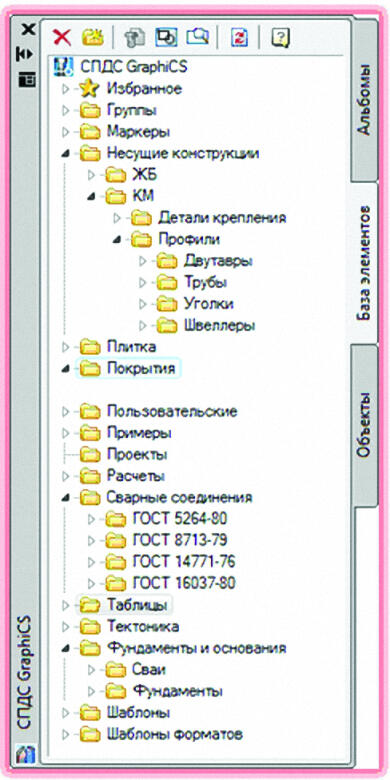Collapse the Профили node

point(116,240)
